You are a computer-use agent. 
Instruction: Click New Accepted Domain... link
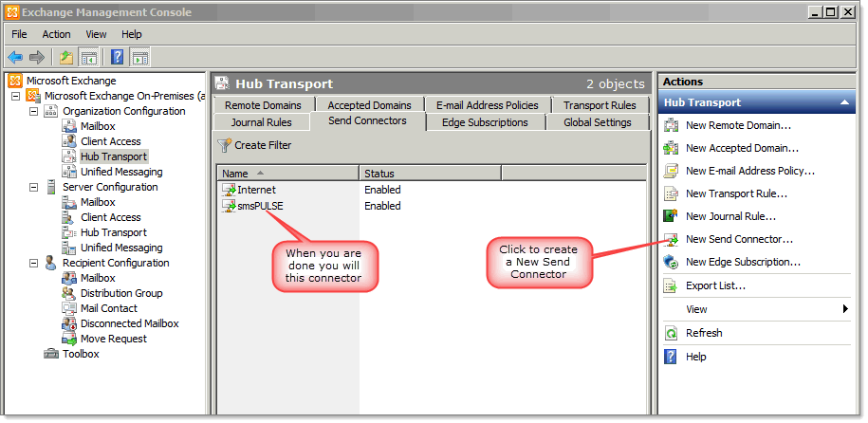pos(742,148)
